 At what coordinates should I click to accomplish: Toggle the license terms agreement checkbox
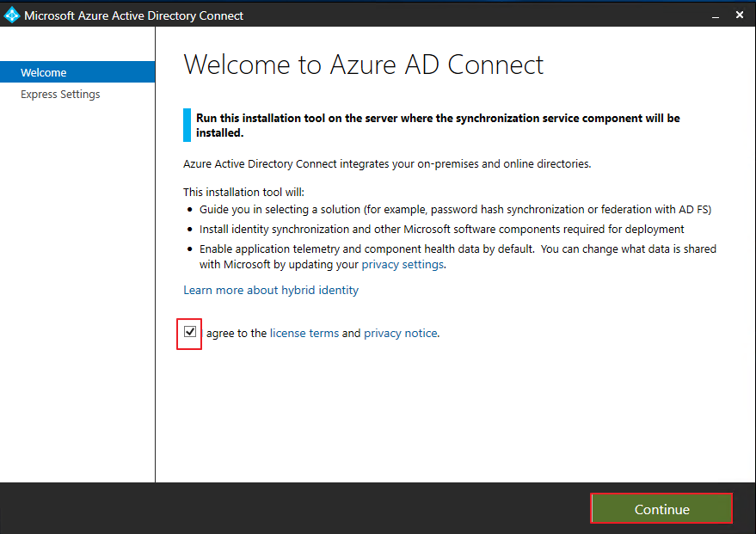click(190, 332)
